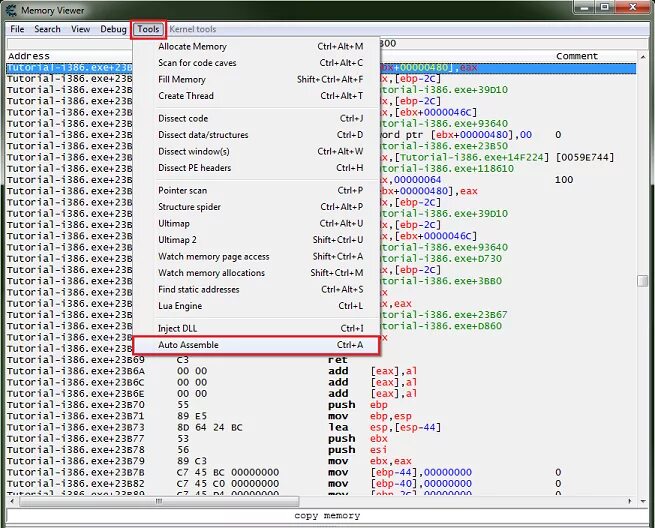Open the Kernel tools menu
Image resolution: width=655 pixels, height=528 pixels.
(x=193, y=29)
